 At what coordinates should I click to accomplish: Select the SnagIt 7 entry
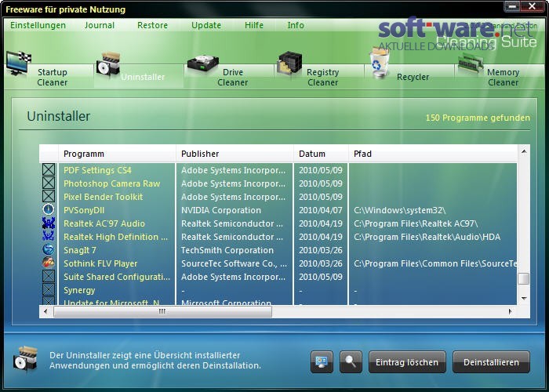coord(80,250)
